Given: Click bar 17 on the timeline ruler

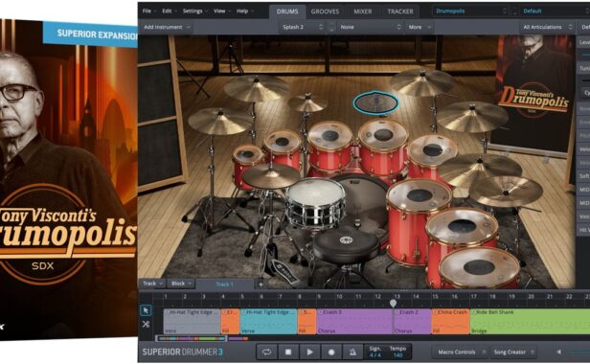Looking at the screenshot, I should point(473,297).
